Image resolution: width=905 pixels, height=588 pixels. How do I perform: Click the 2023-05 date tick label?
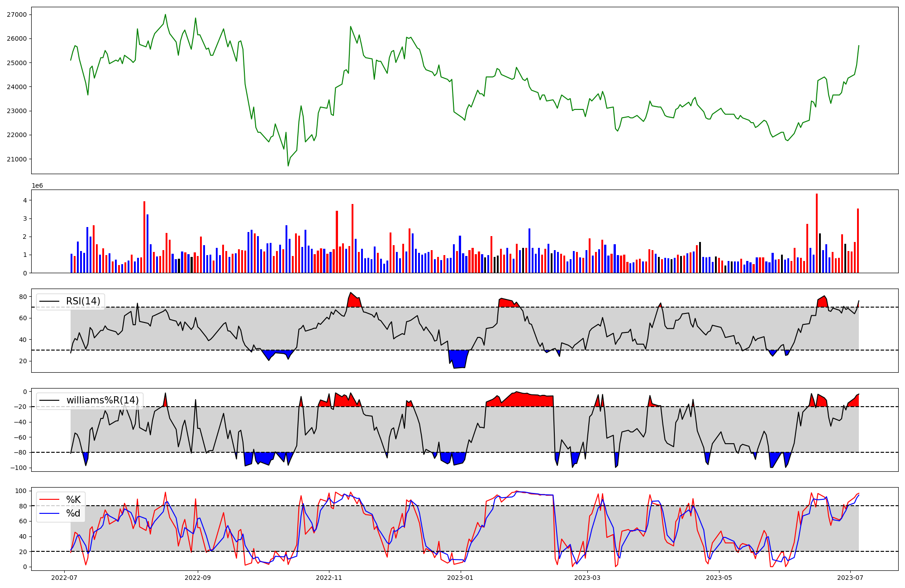pos(719,578)
